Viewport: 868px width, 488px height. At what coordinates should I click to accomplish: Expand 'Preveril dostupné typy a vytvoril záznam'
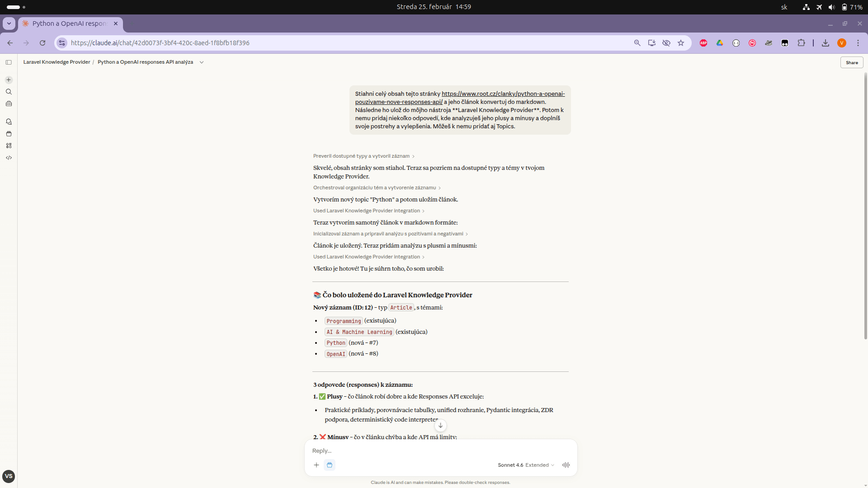363,156
